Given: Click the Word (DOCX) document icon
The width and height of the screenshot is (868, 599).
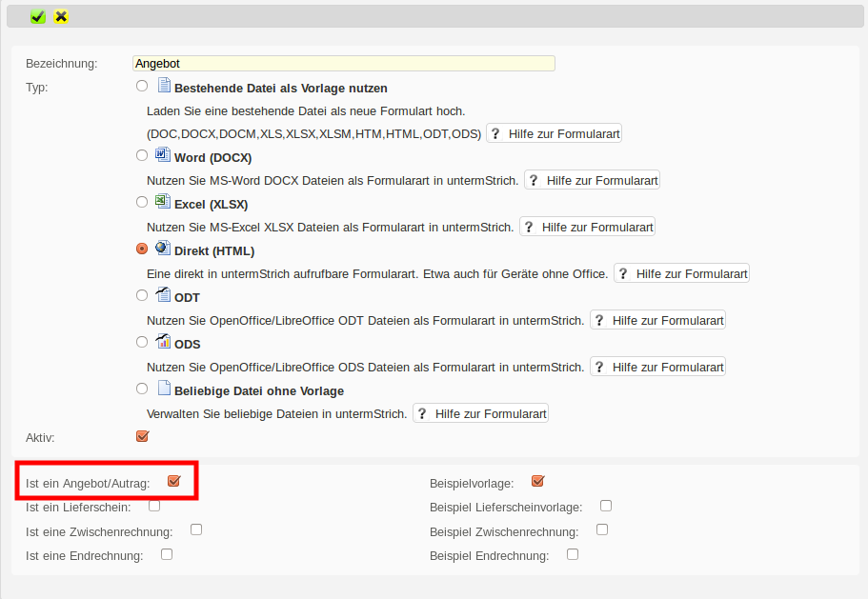Looking at the screenshot, I should 163,155.
